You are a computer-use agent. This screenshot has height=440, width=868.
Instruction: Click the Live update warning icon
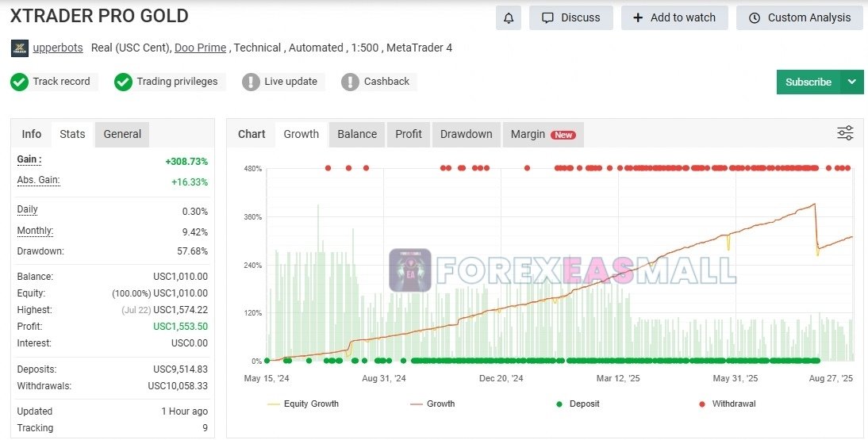pos(251,82)
